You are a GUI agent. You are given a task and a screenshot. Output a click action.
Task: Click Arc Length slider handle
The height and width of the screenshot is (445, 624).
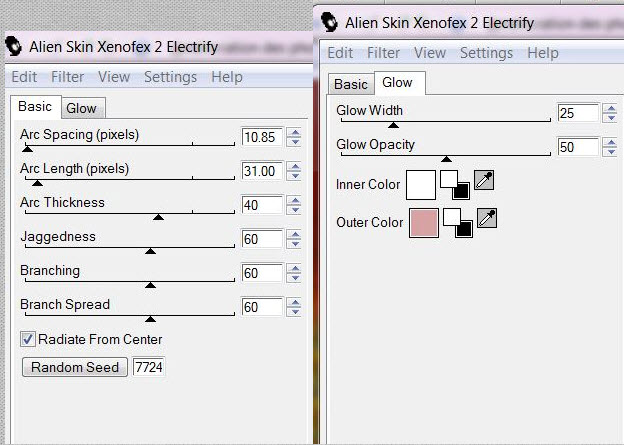(x=37, y=183)
